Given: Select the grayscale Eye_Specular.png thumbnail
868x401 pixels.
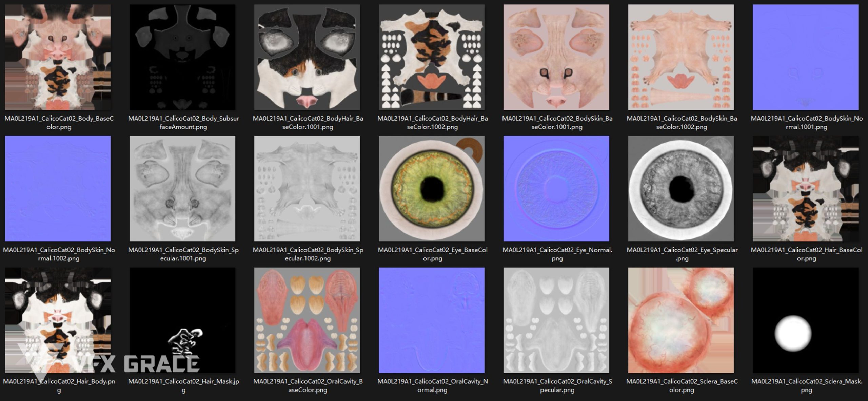Looking at the screenshot, I should pos(681,189).
